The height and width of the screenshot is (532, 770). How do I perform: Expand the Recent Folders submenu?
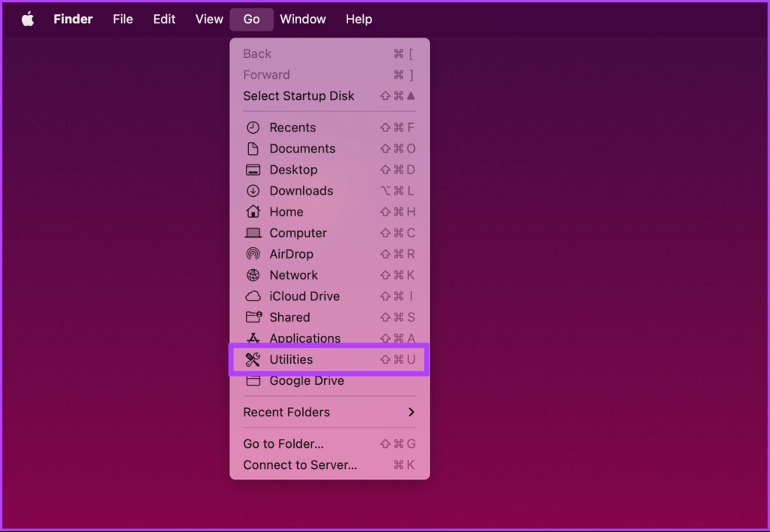(x=329, y=413)
